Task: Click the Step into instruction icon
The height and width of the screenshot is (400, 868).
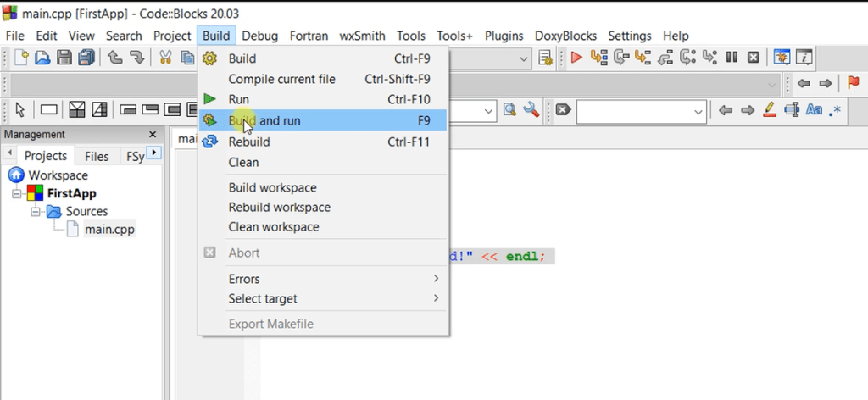Action: pyautogui.click(x=709, y=57)
